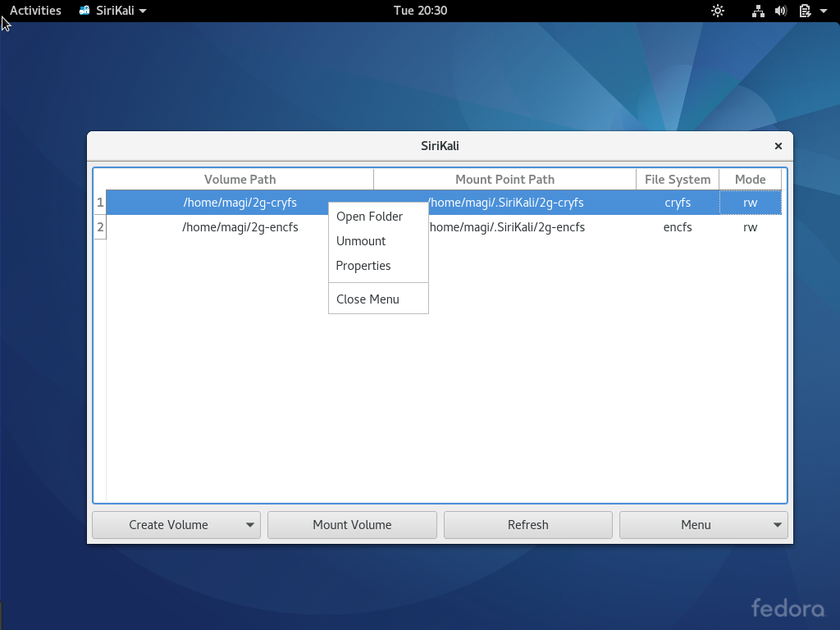Screen dimensions: 840x630
Task: Click Close Menu entry
Action: (378, 299)
